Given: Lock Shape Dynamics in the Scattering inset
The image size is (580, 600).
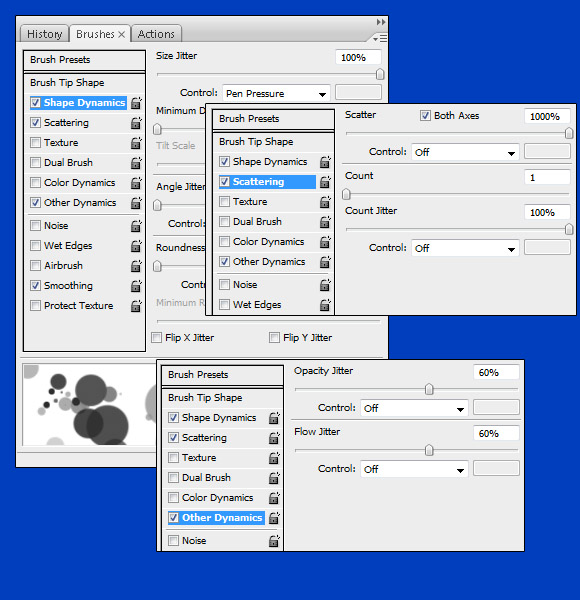Looking at the screenshot, I should (325, 162).
